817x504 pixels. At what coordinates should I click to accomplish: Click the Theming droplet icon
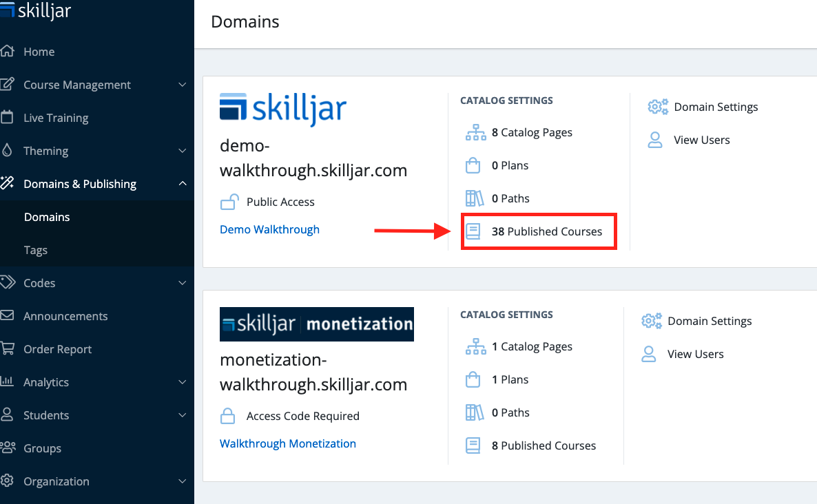click(7, 151)
